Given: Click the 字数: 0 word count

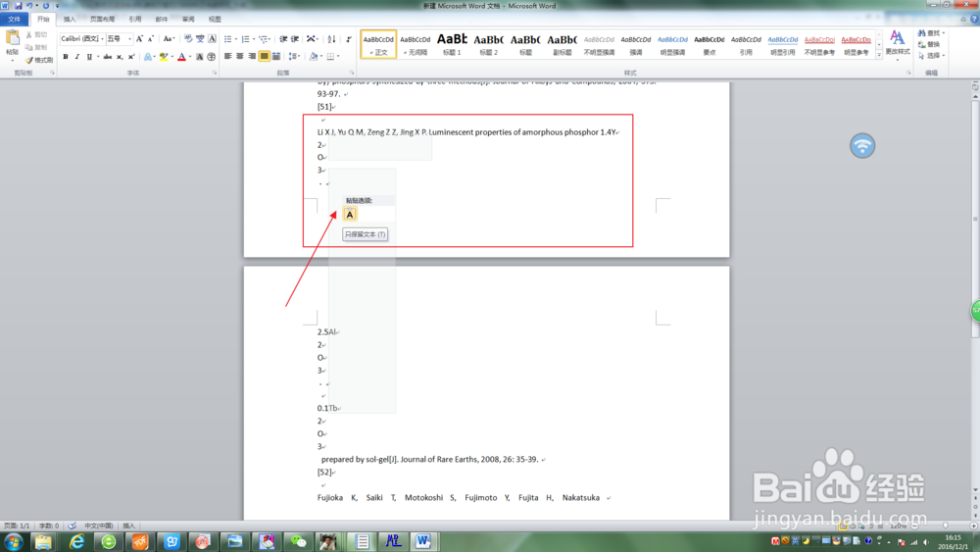Looking at the screenshot, I should point(49,526).
